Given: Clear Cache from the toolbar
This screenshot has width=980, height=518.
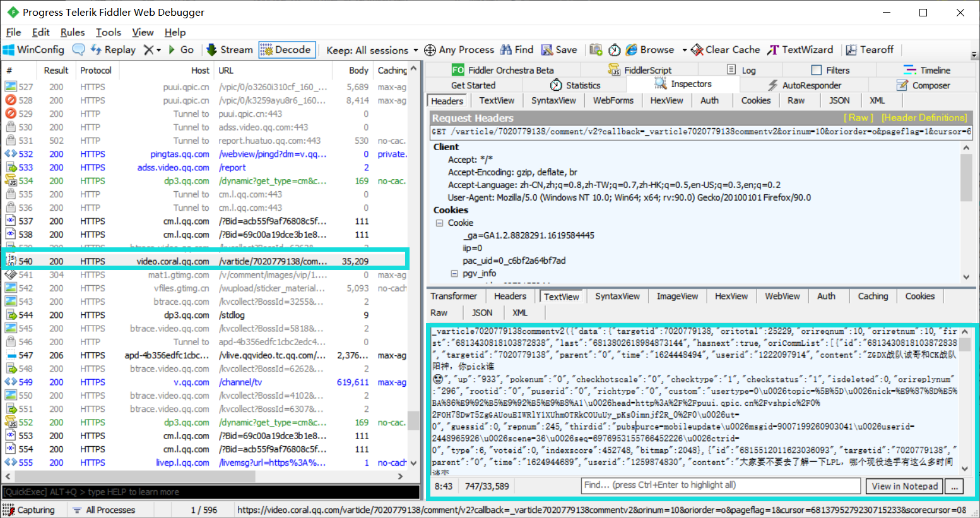Looking at the screenshot, I should click(x=726, y=50).
